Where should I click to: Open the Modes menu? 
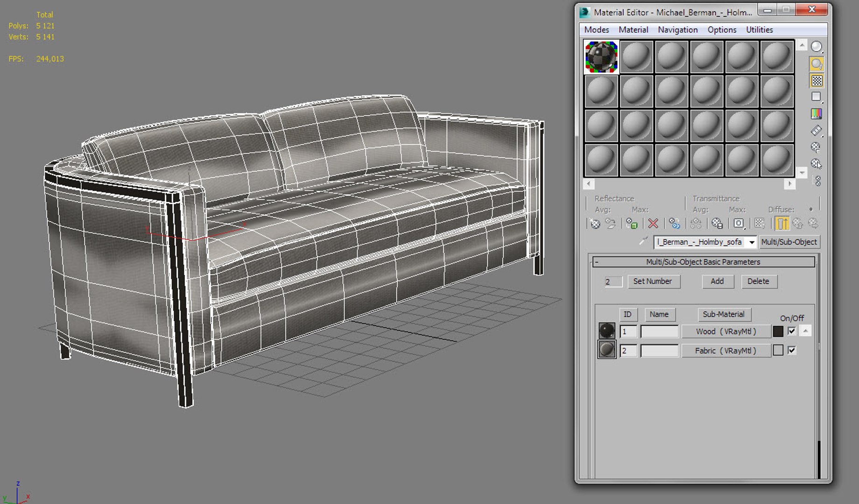pos(597,30)
